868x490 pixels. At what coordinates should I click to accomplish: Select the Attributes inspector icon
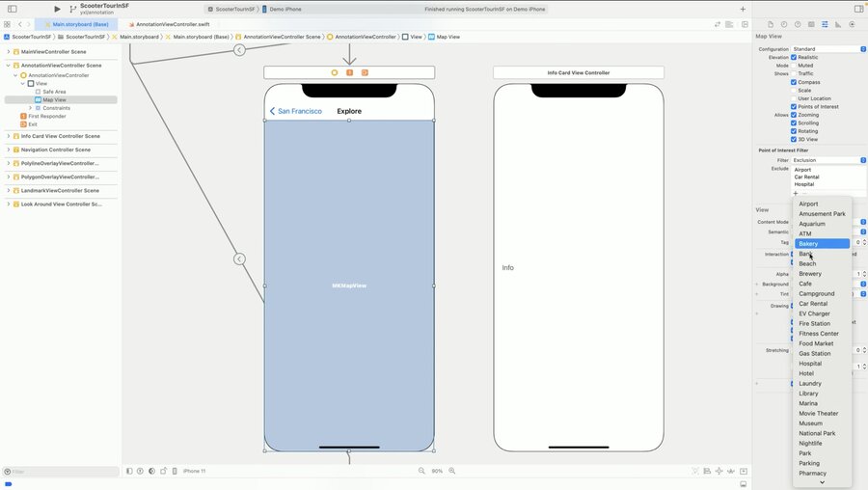(x=825, y=24)
